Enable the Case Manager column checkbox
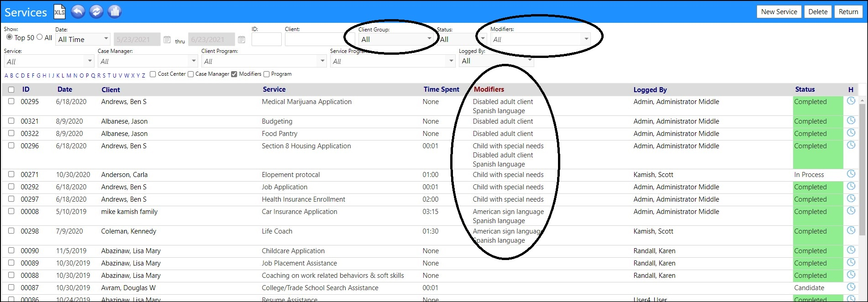The width and height of the screenshot is (868, 302). pyautogui.click(x=190, y=74)
